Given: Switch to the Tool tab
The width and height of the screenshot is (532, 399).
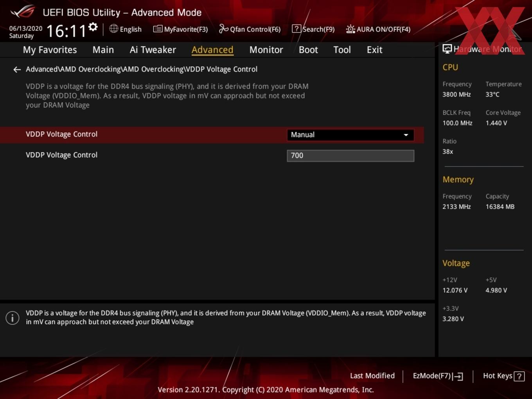Looking at the screenshot, I should coord(342,50).
